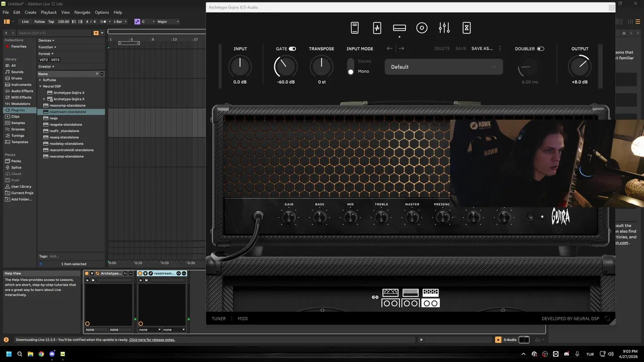644x362 pixels.
Task: Toggle Link sync in Ableton toolbar
Action: pyautogui.click(x=25, y=22)
